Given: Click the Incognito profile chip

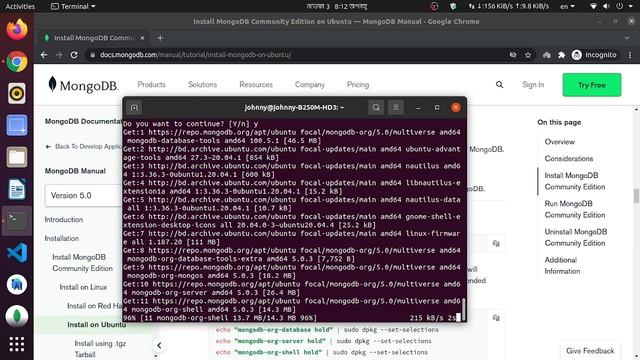Looking at the screenshot, I should click(594, 55).
